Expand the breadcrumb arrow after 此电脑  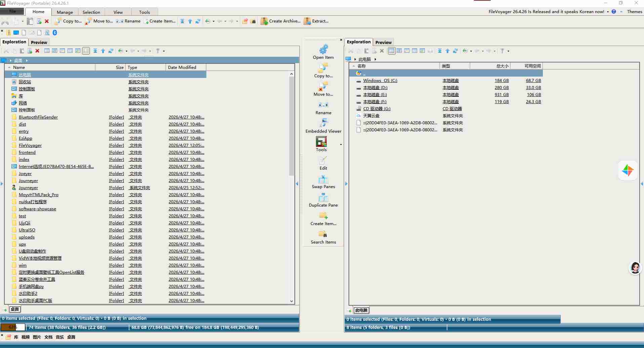375,59
